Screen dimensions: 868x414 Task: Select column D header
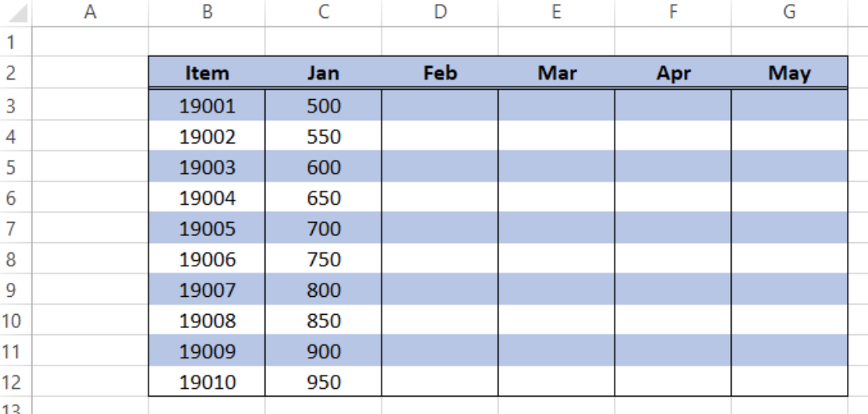[439, 12]
